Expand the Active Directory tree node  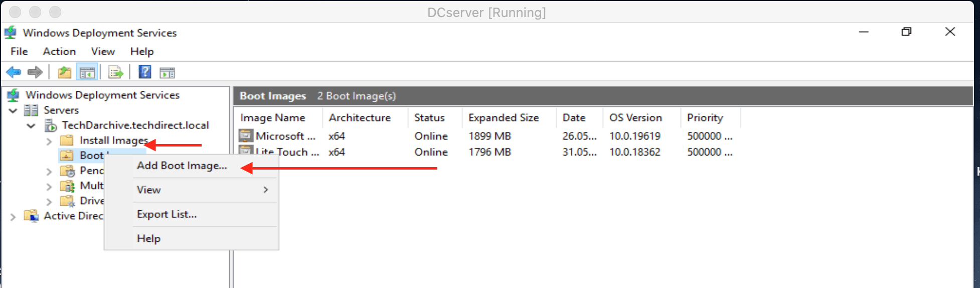pos(14,217)
